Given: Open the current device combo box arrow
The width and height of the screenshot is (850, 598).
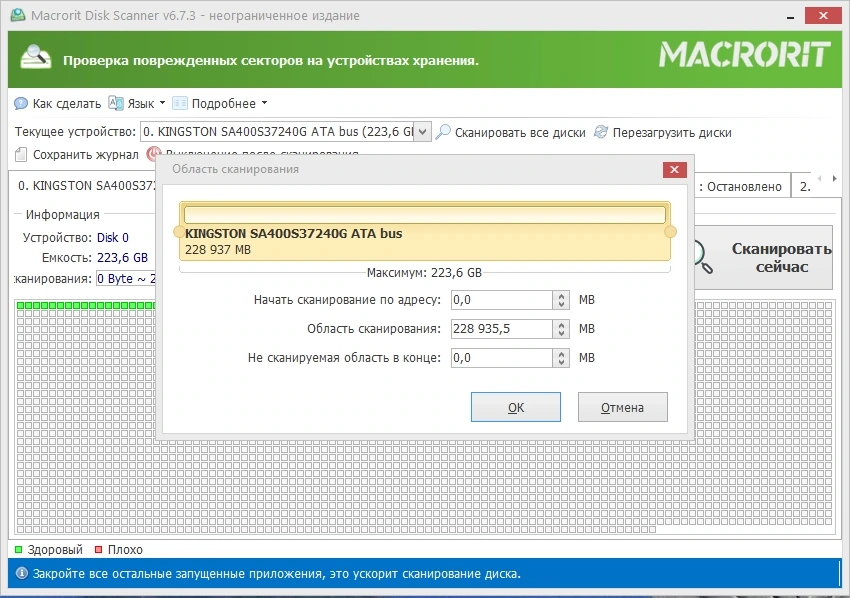Looking at the screenshot, I should pos(422,132).
